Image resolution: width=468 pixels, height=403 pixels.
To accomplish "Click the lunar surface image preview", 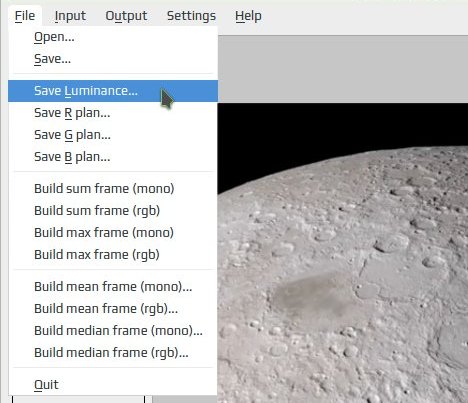I will [343, 253].
